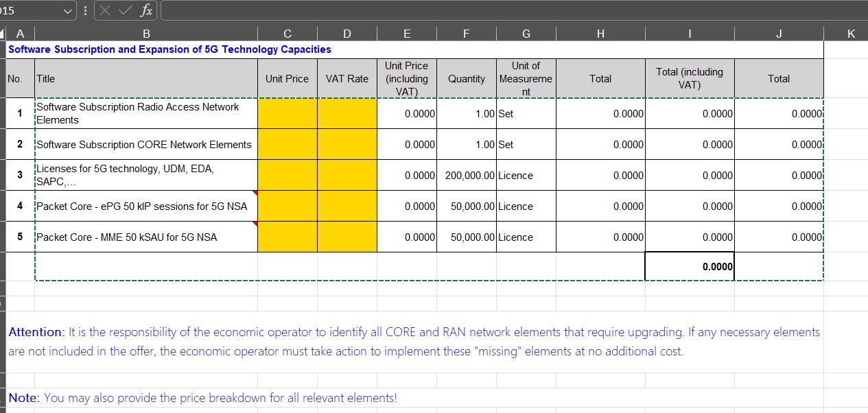Select 'Set' unit cell in CORE Network Elements row
Viewport: 868px width, 413px height.
pos(526,144)
